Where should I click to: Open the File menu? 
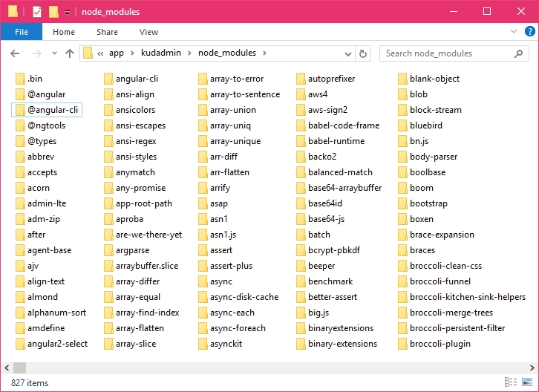click(22, 32)
